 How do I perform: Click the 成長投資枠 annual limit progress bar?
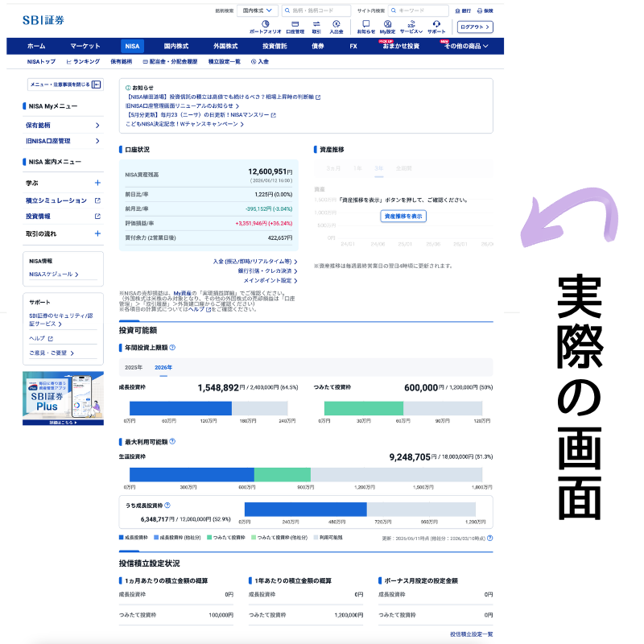pos(208,408)
